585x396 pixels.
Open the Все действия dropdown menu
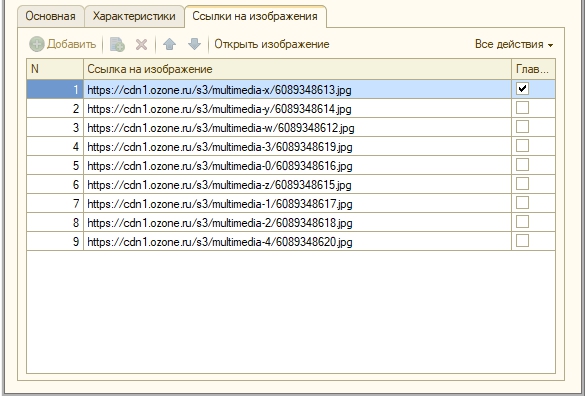pyautogui.click(x=514, y=44)
